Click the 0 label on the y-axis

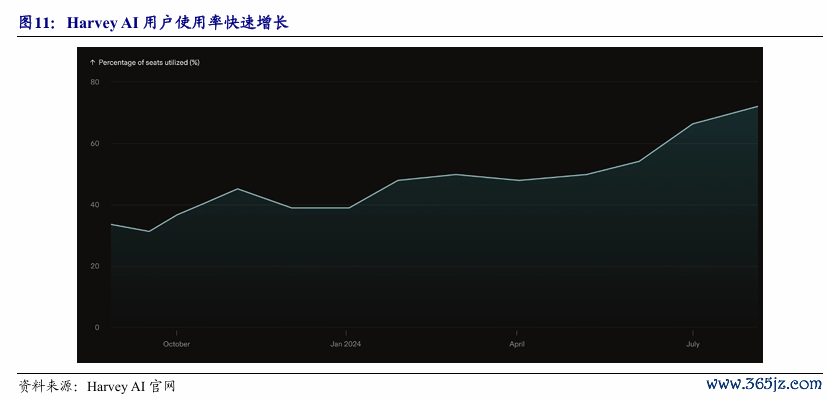pos(97,328)
